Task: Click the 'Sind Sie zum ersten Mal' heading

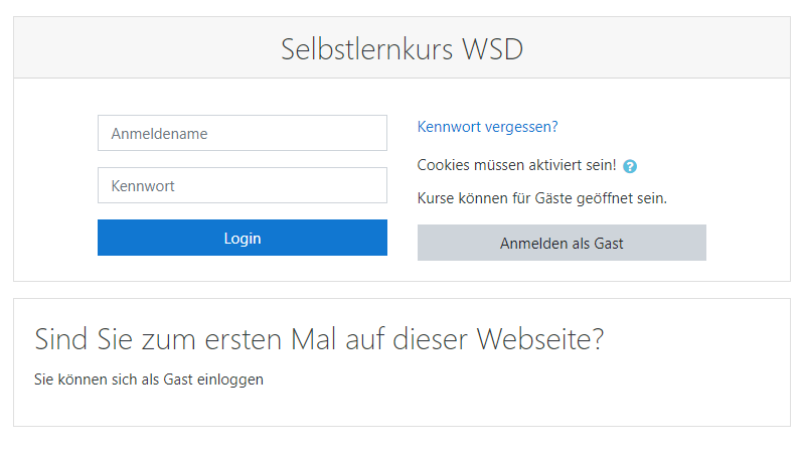Action: (x=319, y=339)
